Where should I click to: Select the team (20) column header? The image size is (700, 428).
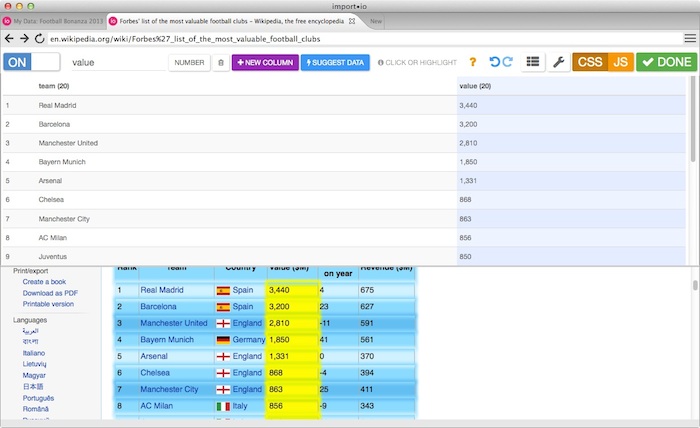tap(54, 86)
